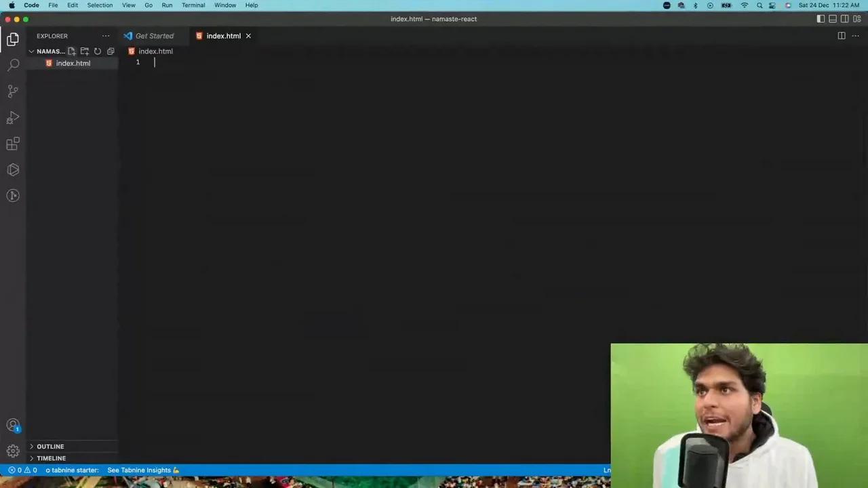The width and height of the screenshot is (868, 488).
Task: Click the New File icon in Explorer
Action: 72,51
